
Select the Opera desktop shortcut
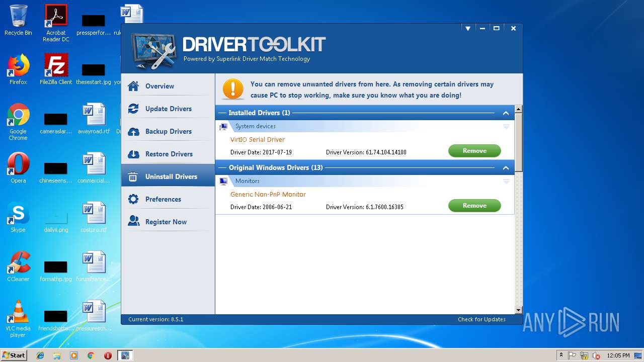click(x=18, y=168)
